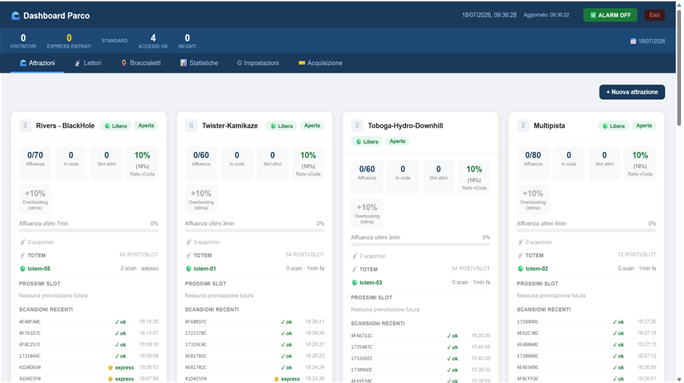Click the express star at 18:07:59
This screenshot has height=383, width=684.
pos(110,379)
